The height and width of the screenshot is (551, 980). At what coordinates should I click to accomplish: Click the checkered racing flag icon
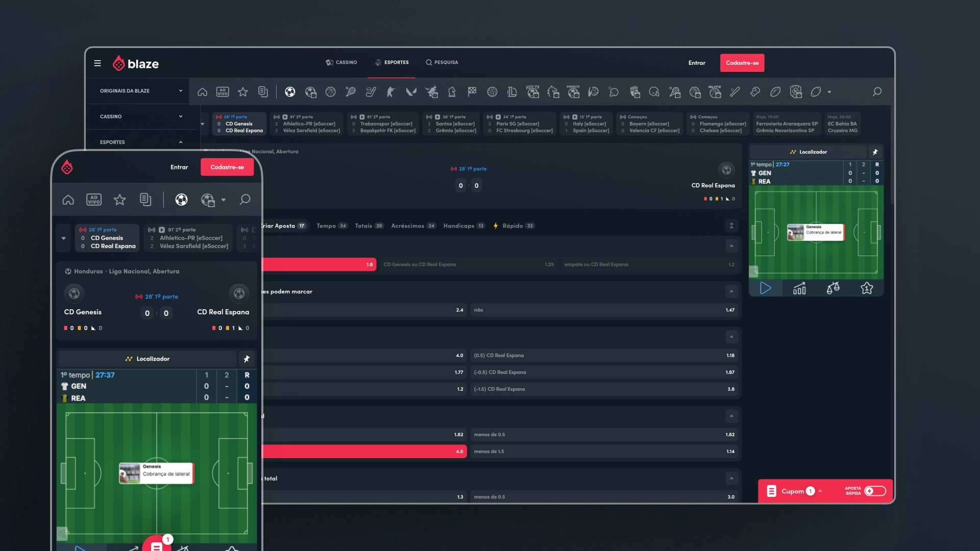pyautogui.click(x=472, y=92)
